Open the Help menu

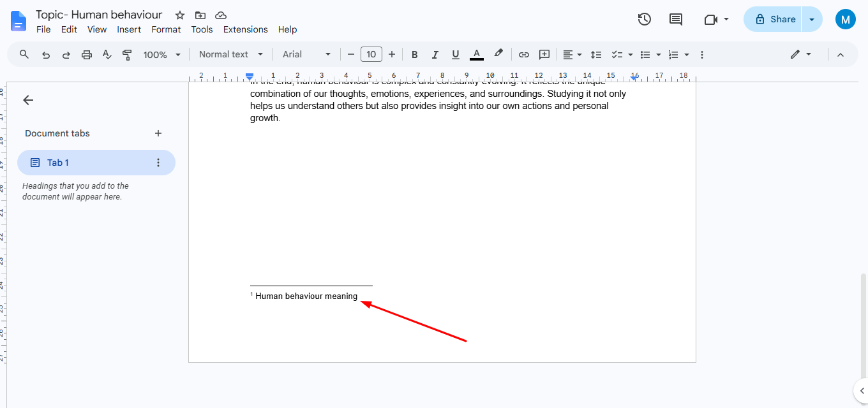tap(287, 29)
